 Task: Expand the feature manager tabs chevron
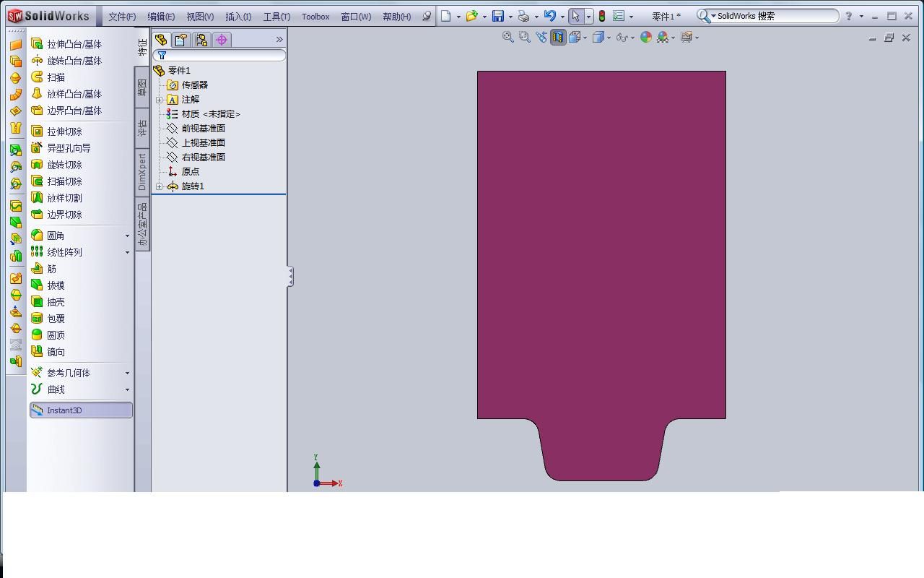(x=279, y=40)
